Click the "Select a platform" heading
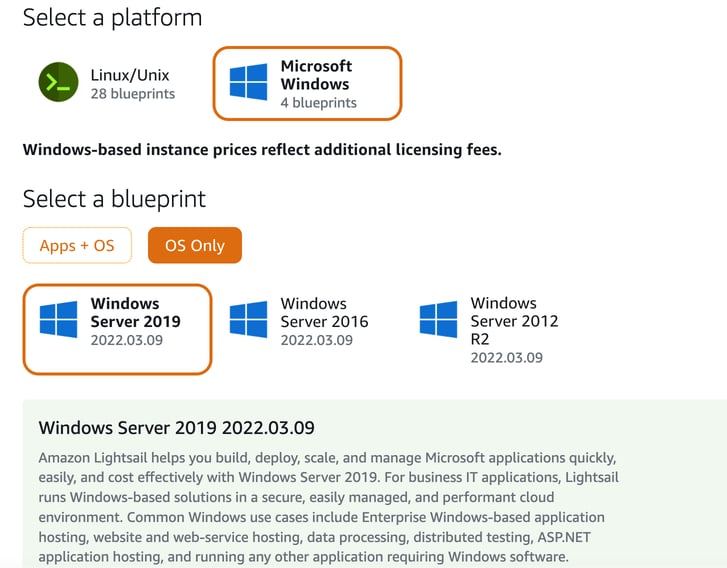Image resolution: width=727 pixels, height=568 pixels. pyautogui.click(x=112, y=17)
